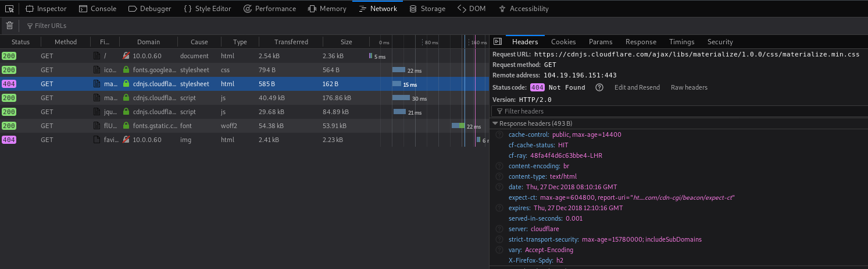Click the Edit and Resend button

pyautogui.click(x=637, y=87)
